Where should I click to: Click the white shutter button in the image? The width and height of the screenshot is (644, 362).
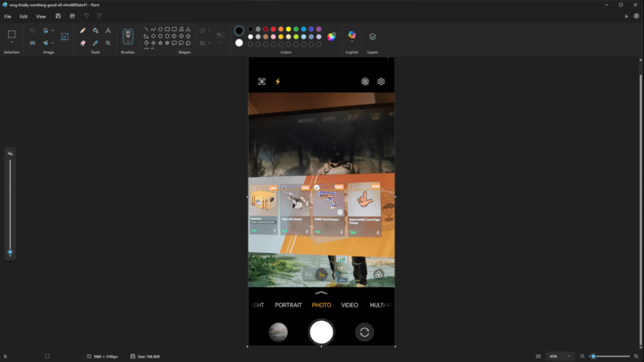click(321, 332)
